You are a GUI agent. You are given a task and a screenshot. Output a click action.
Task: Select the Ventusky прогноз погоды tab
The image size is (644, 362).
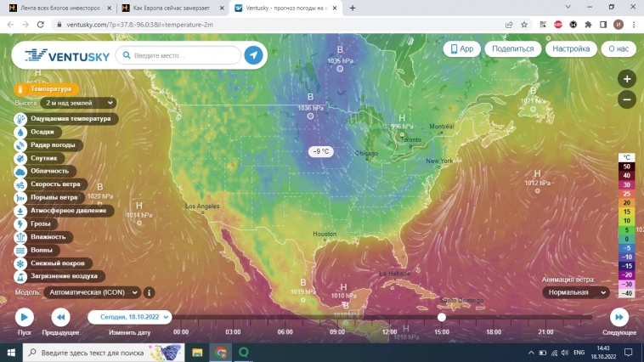[285, 8]
